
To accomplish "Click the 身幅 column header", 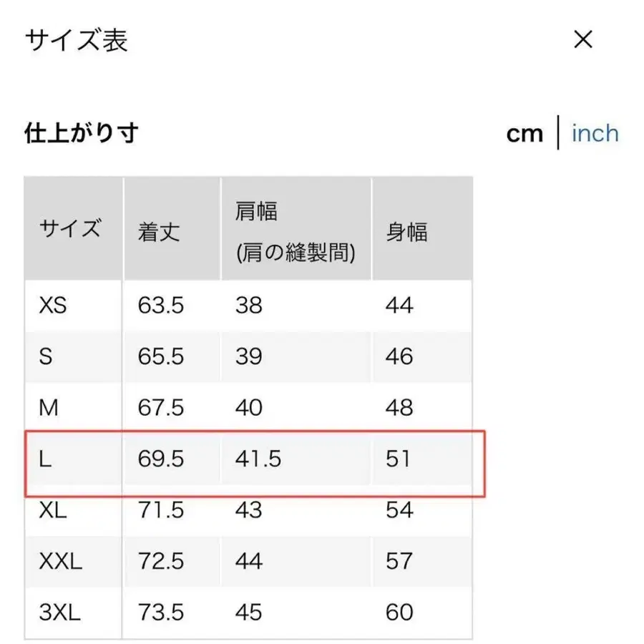I will coord(408,229).
